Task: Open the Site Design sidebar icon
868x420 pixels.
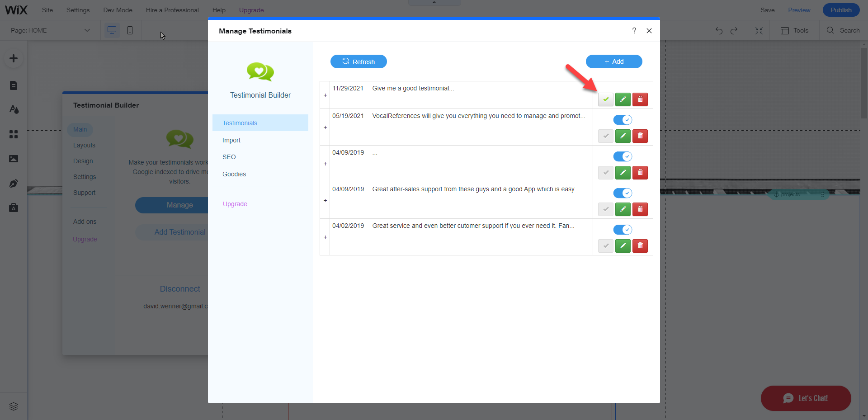Action: pos(14,109)
